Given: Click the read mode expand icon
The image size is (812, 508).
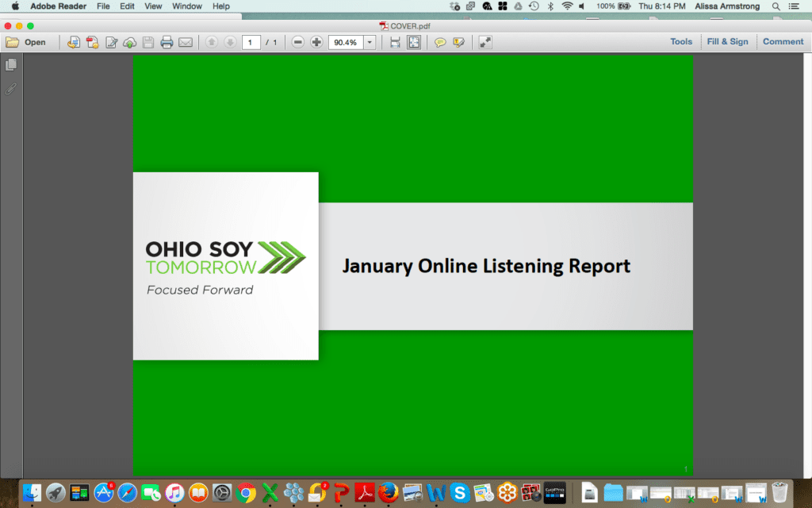Looking at the screenshot, I should click(x=485, y=43).
